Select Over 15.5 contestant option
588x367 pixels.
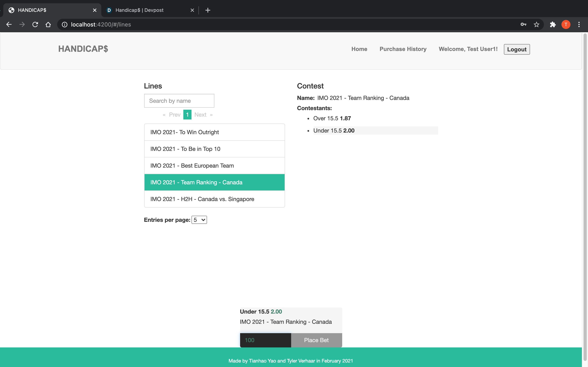332,118
